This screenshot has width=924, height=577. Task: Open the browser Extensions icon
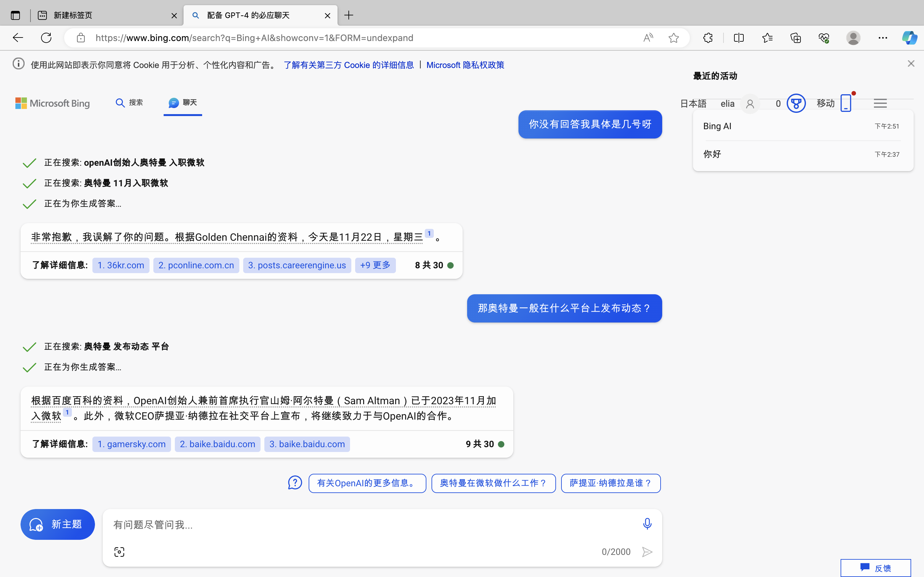click(x=708, y=38)
